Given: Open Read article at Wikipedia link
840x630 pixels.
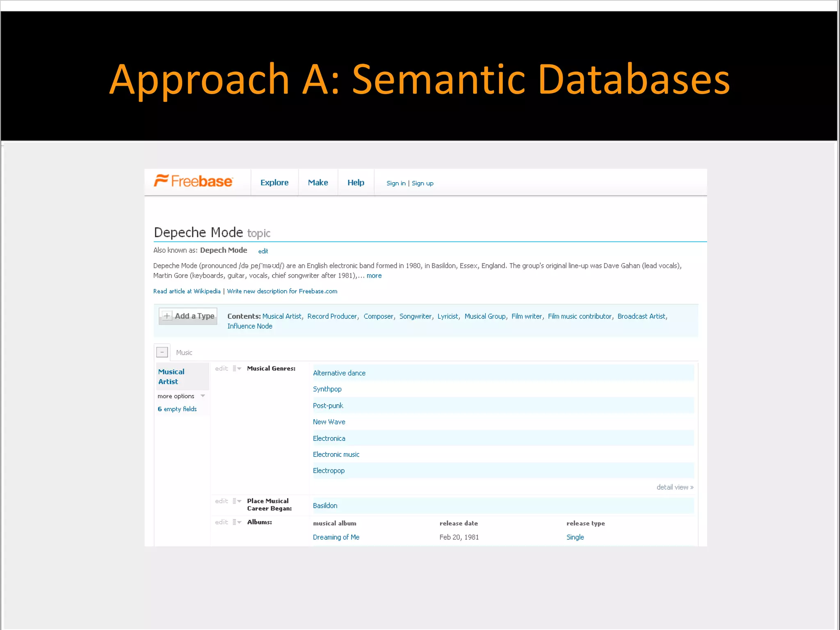Looking at the screenshot, I should coord(187,291).
